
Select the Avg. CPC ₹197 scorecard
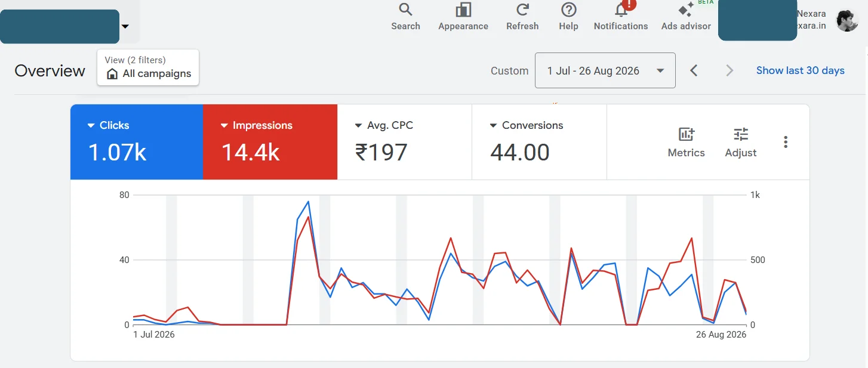pos(405,142)
